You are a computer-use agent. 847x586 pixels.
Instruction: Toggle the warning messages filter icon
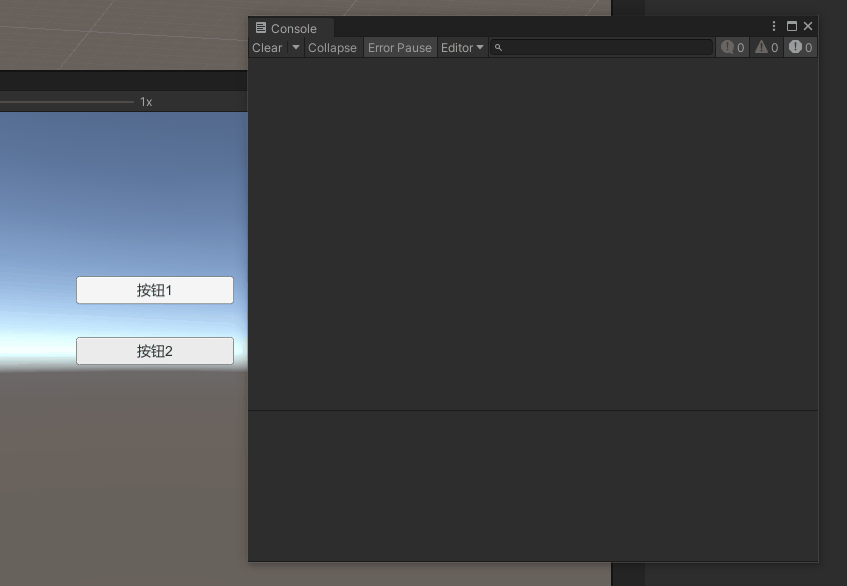point(762,47)
